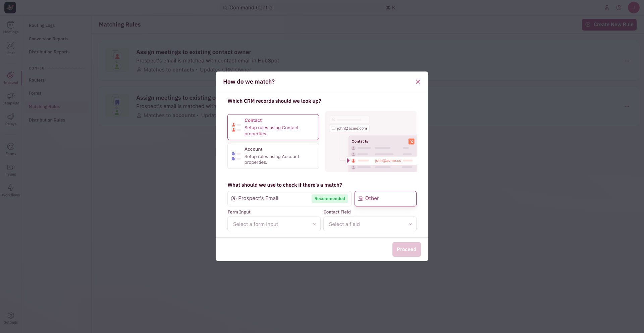The height and width of the screenshot is (333, 644).
Task: Close the How do we match dialog
Action: click(418, 82)
